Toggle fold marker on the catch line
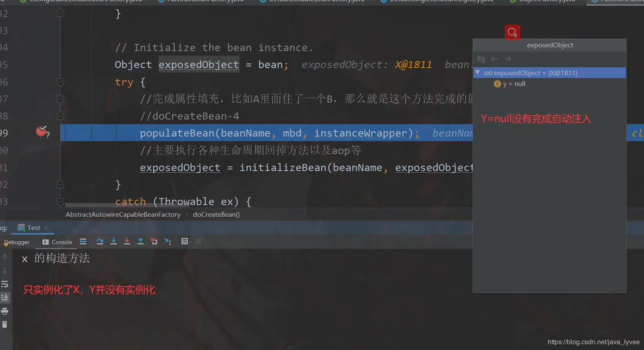This screenshot has width=644, height=350. [x=61, y=202]
